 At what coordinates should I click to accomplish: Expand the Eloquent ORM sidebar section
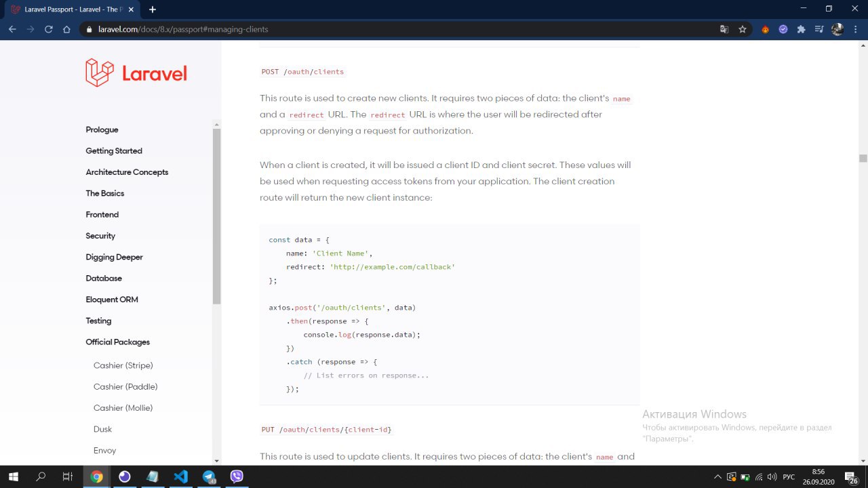click(112, 300)
